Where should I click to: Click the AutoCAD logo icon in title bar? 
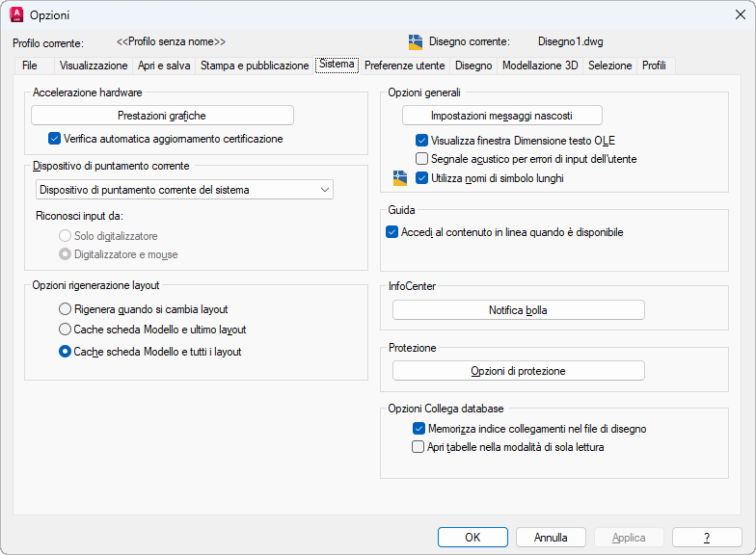(x=15, y=14)
